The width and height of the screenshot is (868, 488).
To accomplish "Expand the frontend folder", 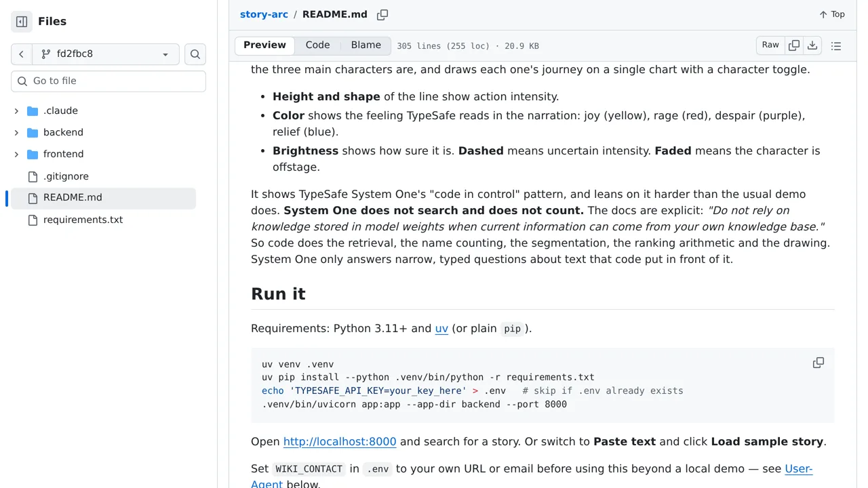I will pos(16,154).
